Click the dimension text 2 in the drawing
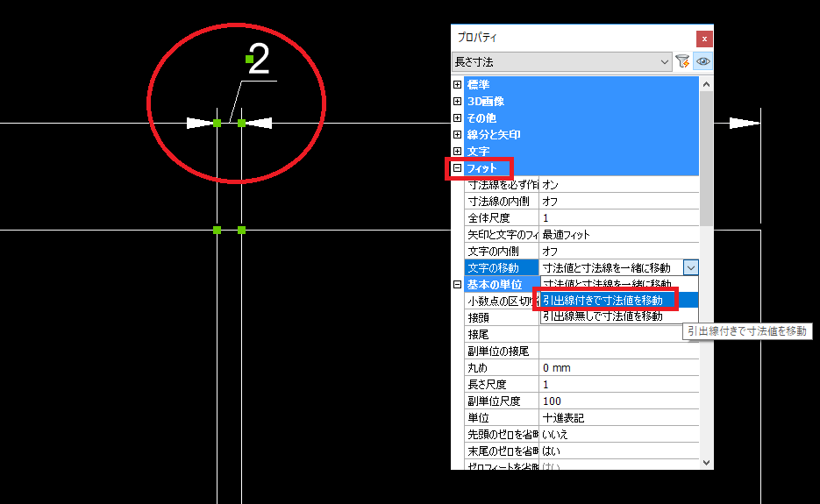The image size is (820, 504). click(x=260, y=59)
